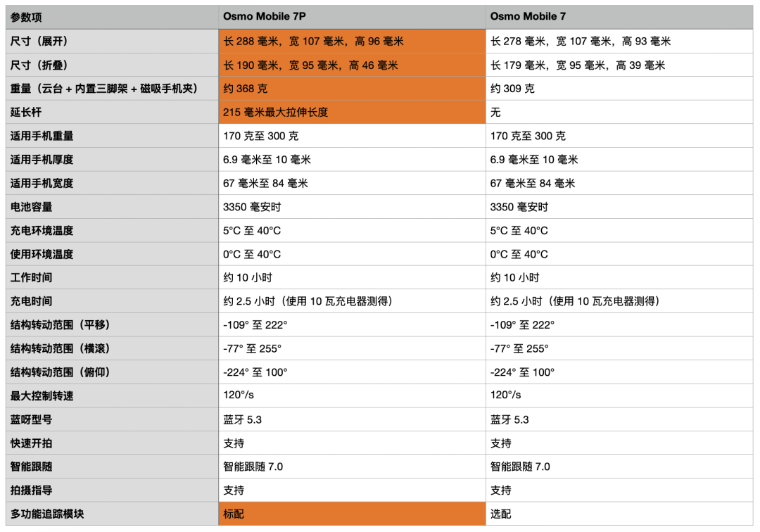The width and height of the screenshot is (760, 532).
Task: Select the 电池容量 row label
Action: pyautogui.click(x=112, y=207)
